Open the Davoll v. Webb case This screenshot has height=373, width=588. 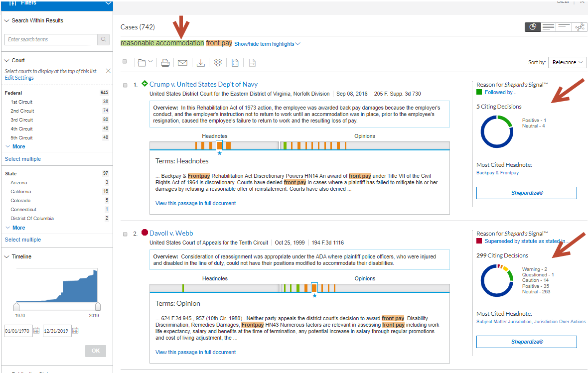171,233
